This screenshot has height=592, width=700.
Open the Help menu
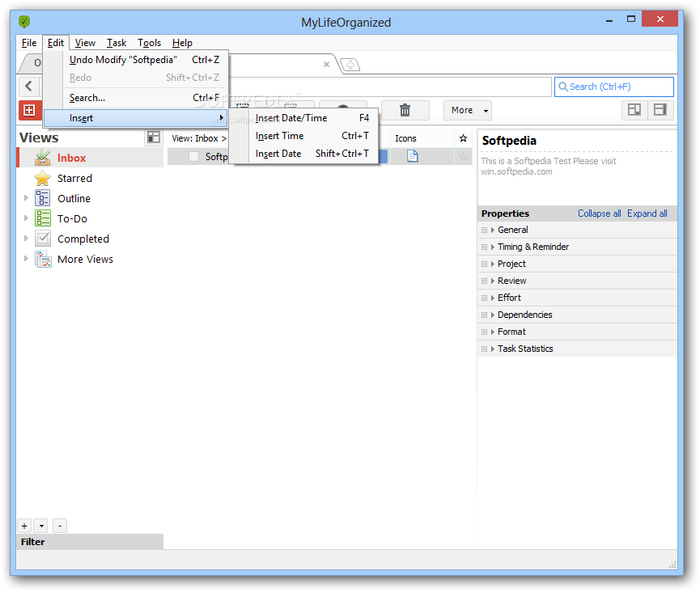click(182, 43)
